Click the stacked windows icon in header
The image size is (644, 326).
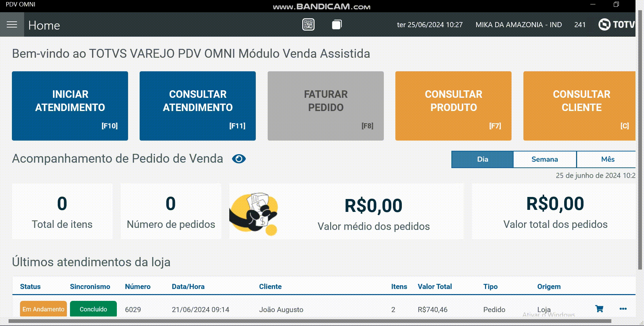coord(337,24)
